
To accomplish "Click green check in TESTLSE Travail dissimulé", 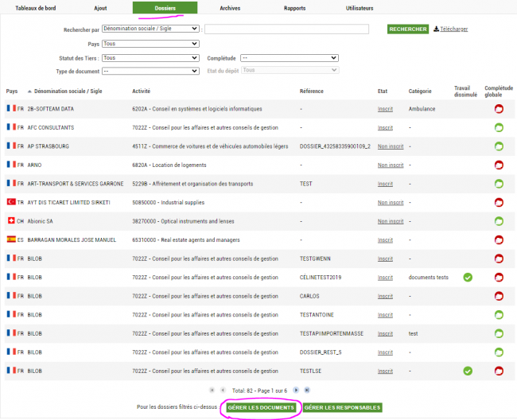I will [x=468, y=371].
